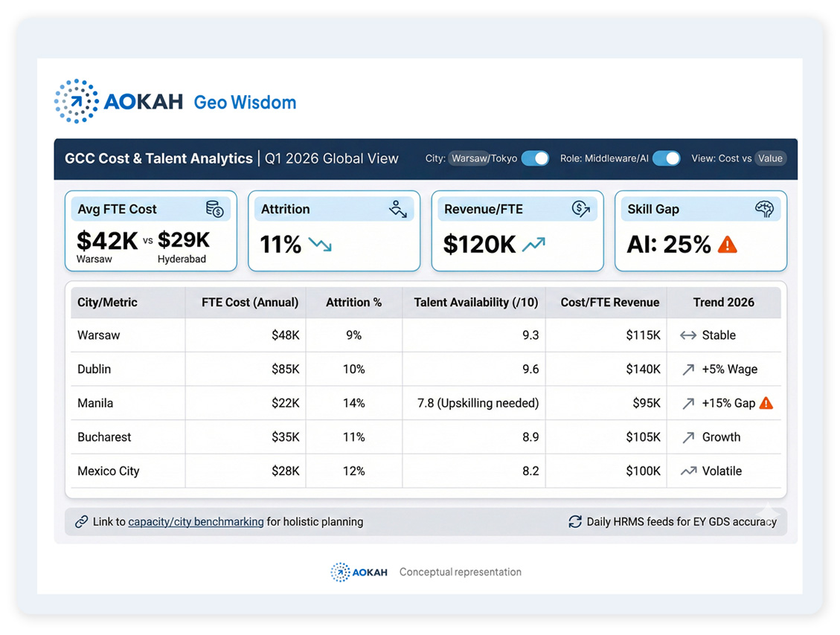
Task: Click the +5% Wage trend text
Action: point(730,370)
